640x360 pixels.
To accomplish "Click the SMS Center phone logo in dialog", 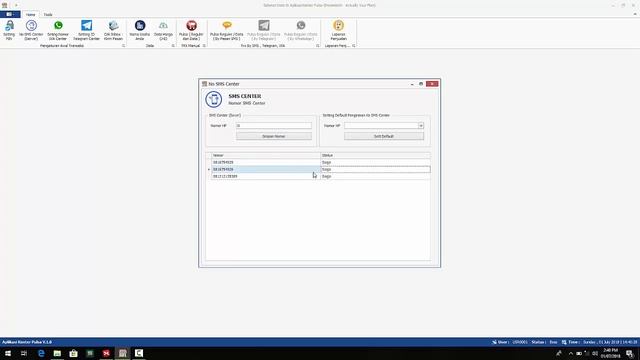I will click(213, 99).
